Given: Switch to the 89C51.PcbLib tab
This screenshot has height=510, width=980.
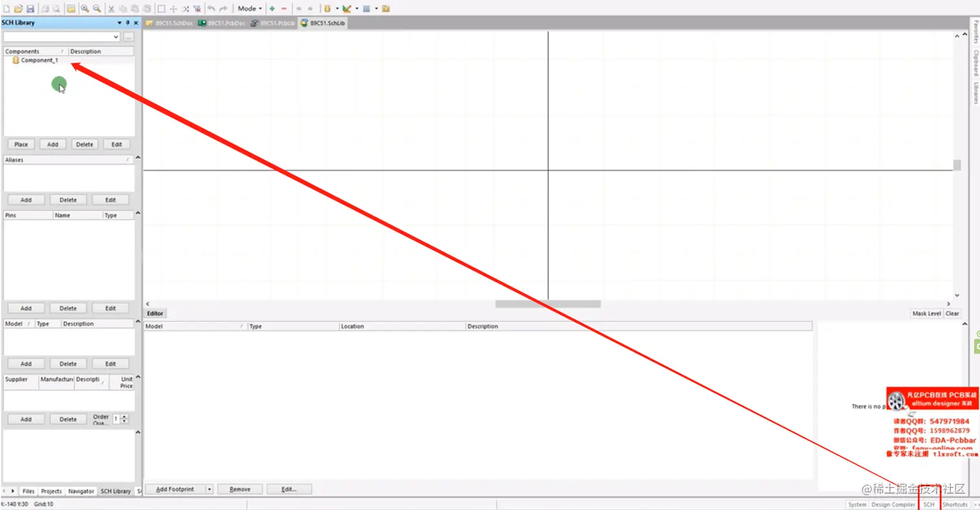Looking at the screenshot, I should (x=274, y=23).
